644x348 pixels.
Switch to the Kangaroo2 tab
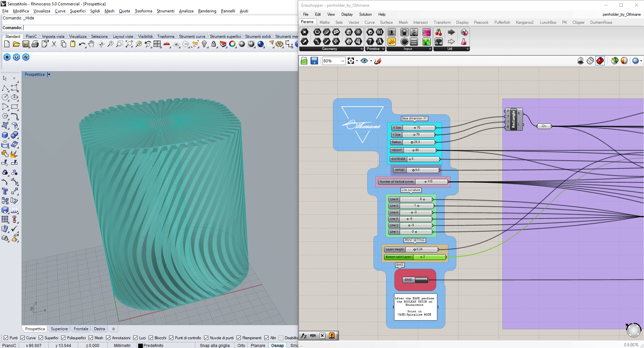[x=525, y=22]
